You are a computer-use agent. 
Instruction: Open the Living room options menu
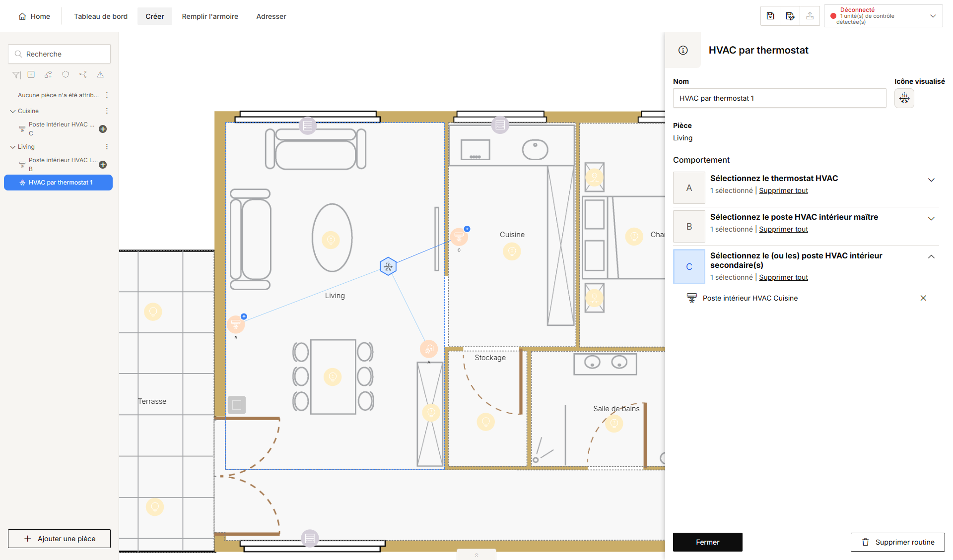[x=107, y=147]
